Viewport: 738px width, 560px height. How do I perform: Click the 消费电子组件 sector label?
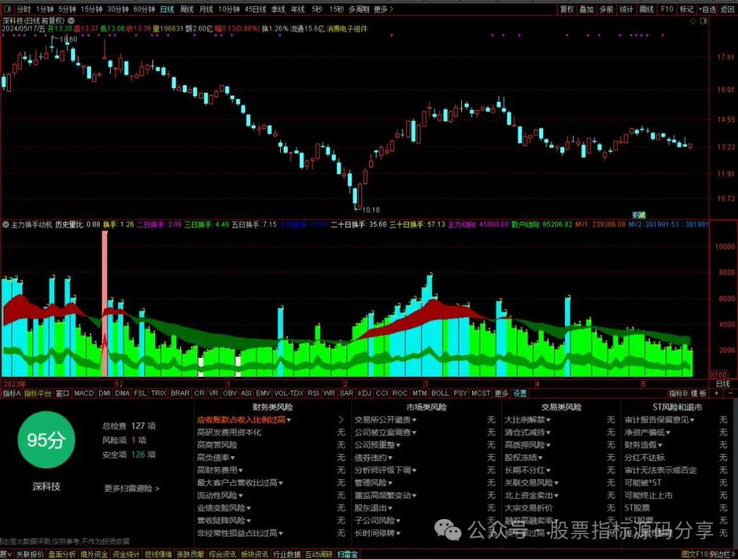click(x=347, y=29)
